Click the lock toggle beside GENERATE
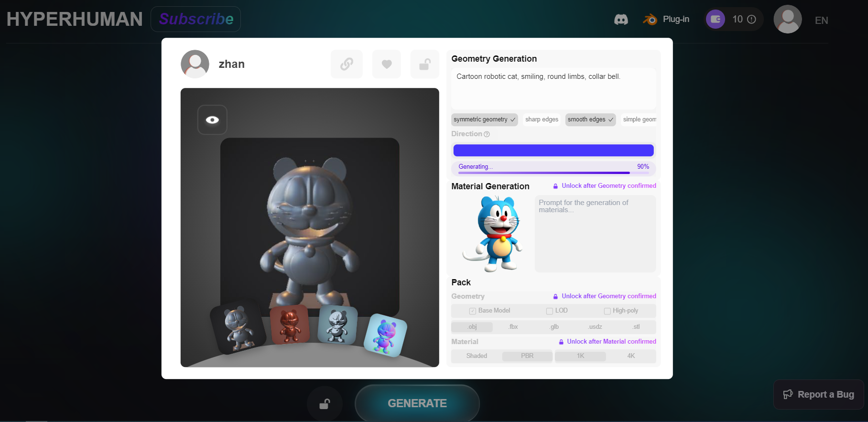868x422 pixels. (325, 404)
